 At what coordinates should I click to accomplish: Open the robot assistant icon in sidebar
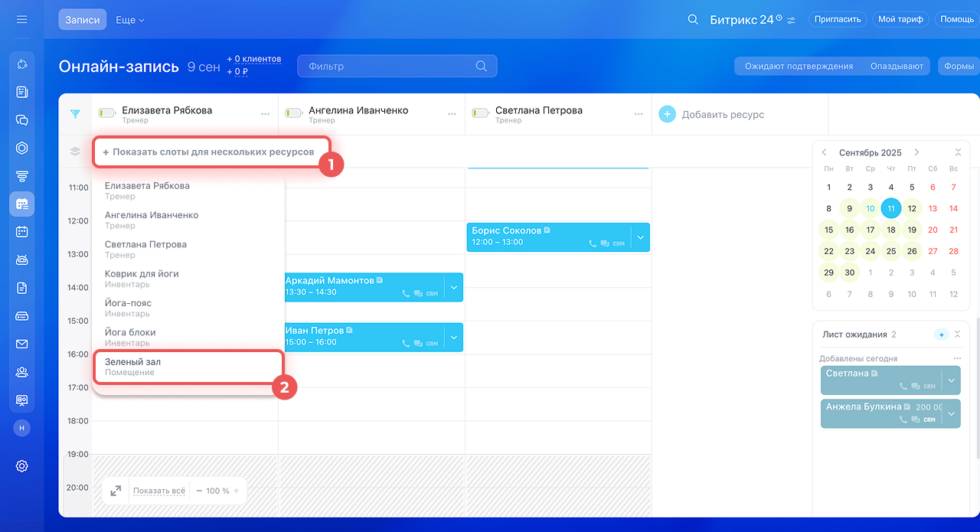click(21, 259)
